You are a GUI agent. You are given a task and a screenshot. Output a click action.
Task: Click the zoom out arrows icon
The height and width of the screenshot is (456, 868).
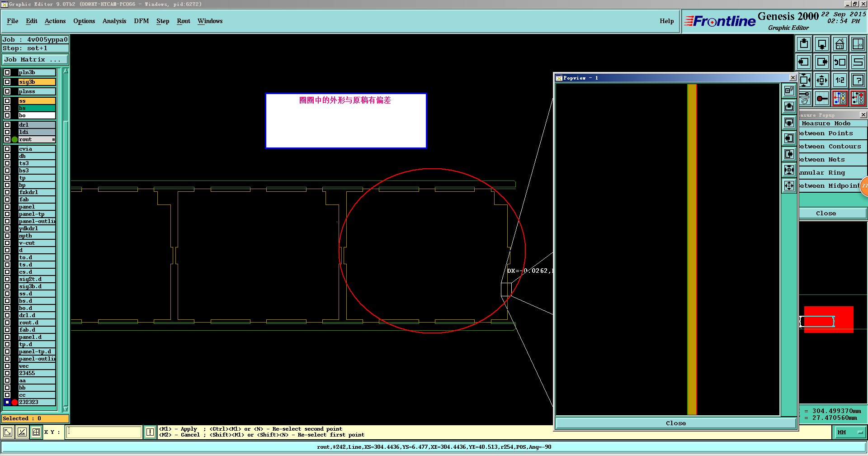pyautogui.click(x=822, y=80)
